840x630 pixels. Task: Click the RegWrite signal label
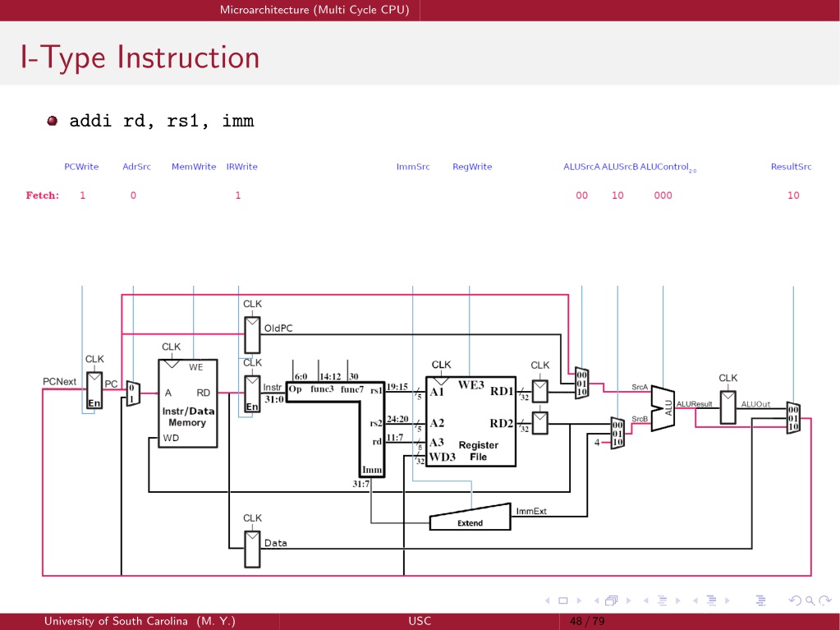pyautogui.click(x=472, y=167)
